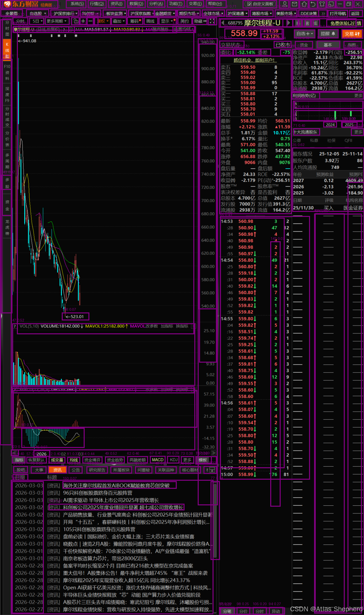Open the 分析(A) menu
Image resolution: width=364 pixels, height=615 pixels.
(x=156, y=4)
